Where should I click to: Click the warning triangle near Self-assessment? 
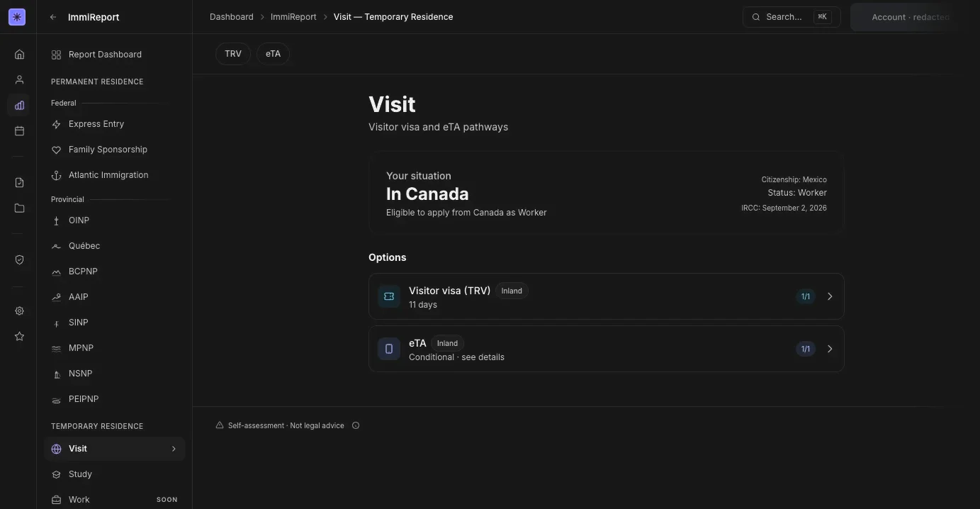(x=220, y=425)
